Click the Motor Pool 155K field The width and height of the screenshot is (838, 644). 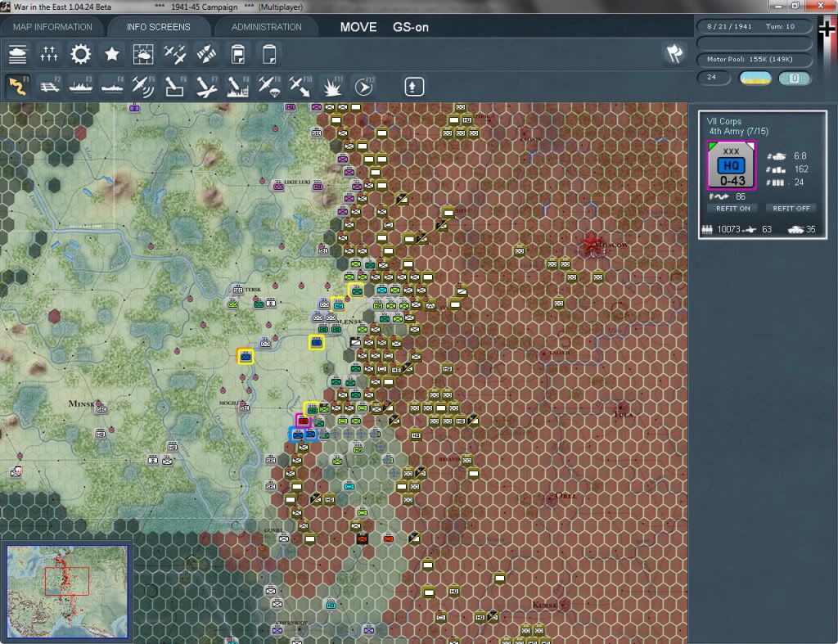(x=754, y=59)
